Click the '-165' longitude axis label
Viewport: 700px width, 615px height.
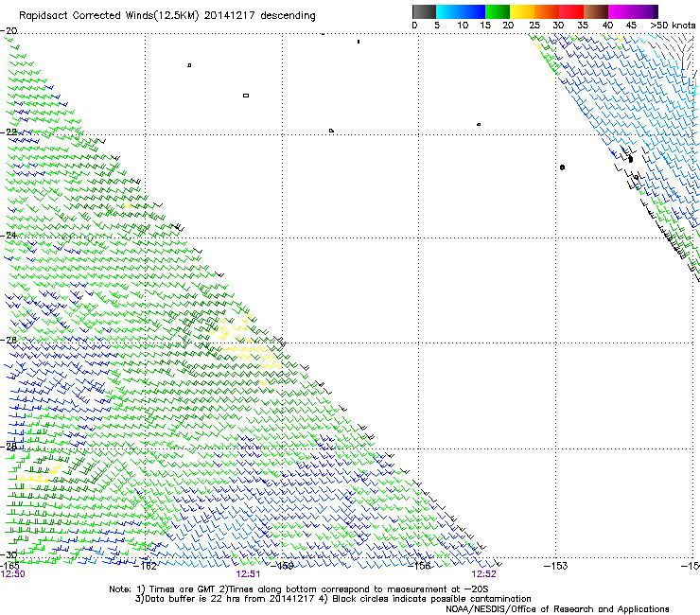9,566
